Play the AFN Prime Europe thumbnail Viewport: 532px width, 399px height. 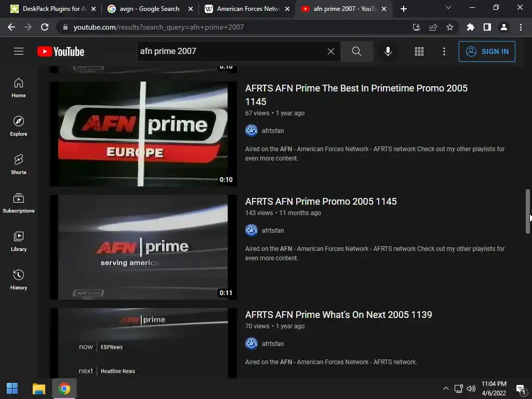point(143,134)
